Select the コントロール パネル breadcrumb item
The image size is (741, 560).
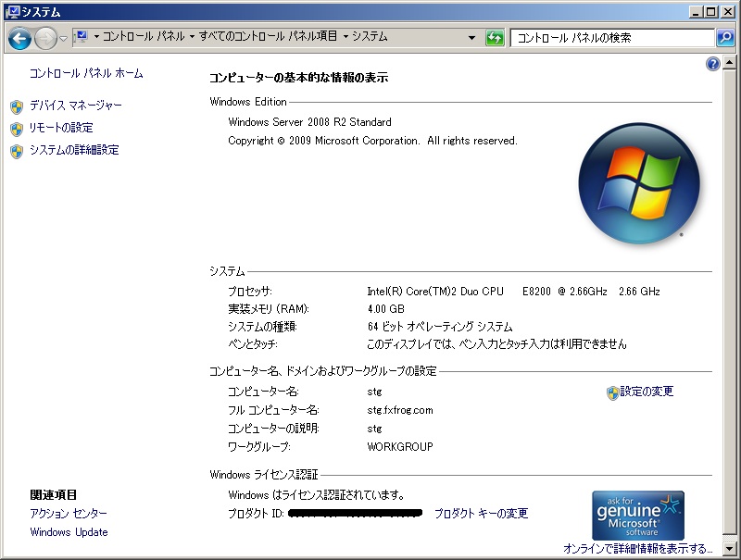point(143,37)
